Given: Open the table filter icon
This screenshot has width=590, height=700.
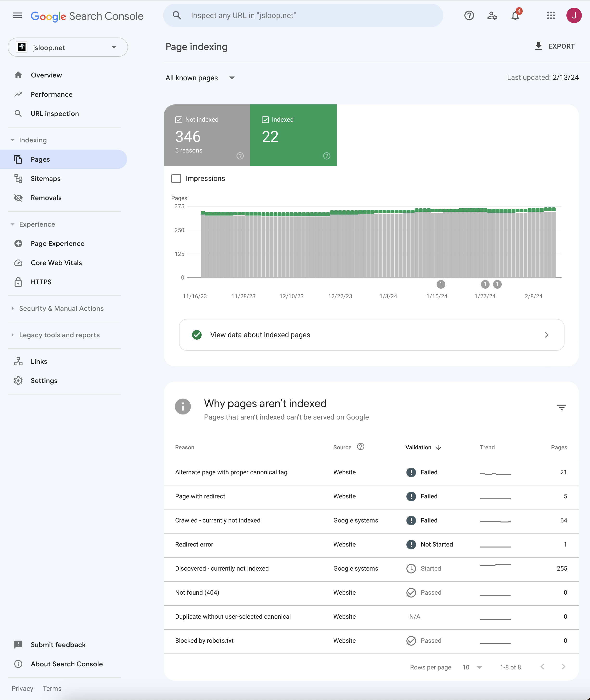Looking at the screenshot, I should point(561,407).
